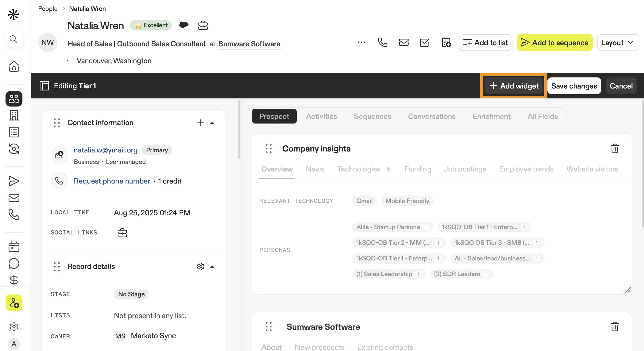644x351 pixels.
Task: Click the schedule meeting calendar-plus icon
Action: pyautogui.click(x=446, y=43)
